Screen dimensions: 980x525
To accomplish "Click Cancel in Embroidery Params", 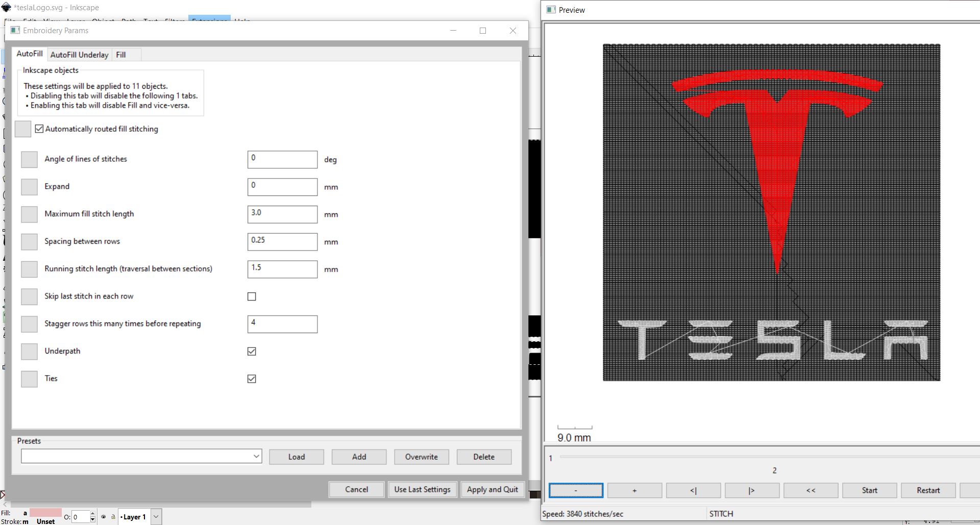I will (x=356, y=490).
